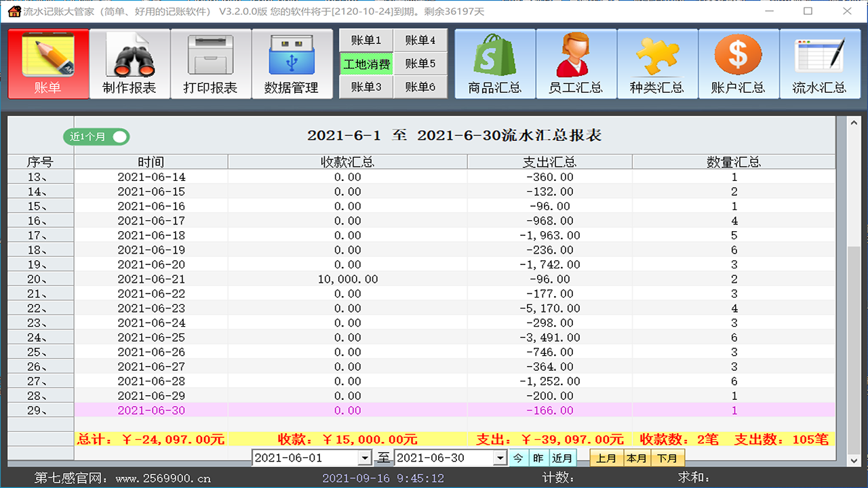Select the 账单 pencil icon
This screenshot has width=868, height=488.
[x=47, y=63]
